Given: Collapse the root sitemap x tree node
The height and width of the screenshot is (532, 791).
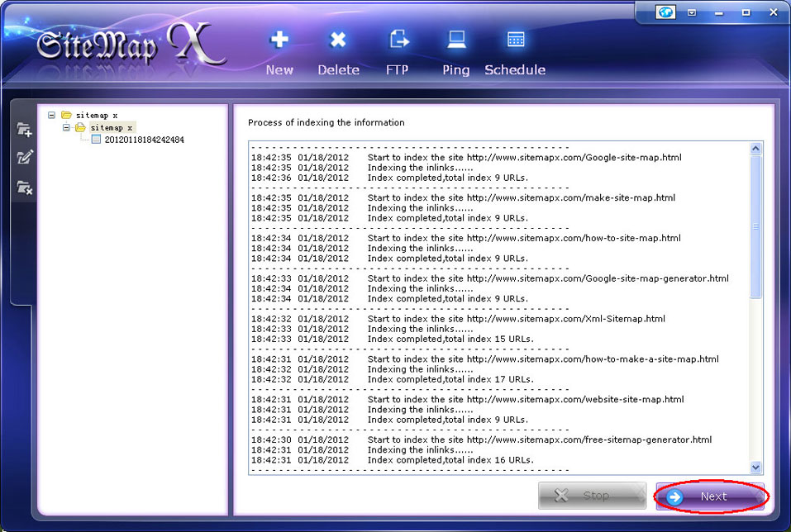Looking at the screenshot, I should click(51, 115).
